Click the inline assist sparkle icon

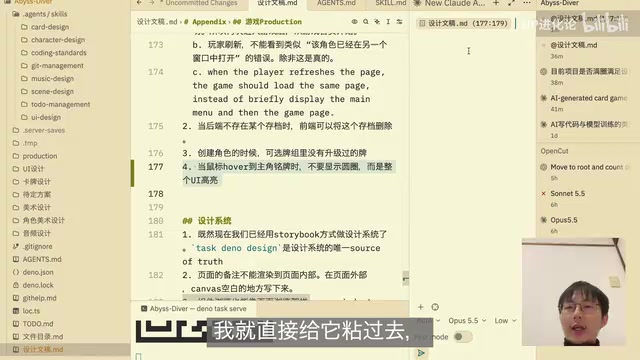tap(377, 22)
